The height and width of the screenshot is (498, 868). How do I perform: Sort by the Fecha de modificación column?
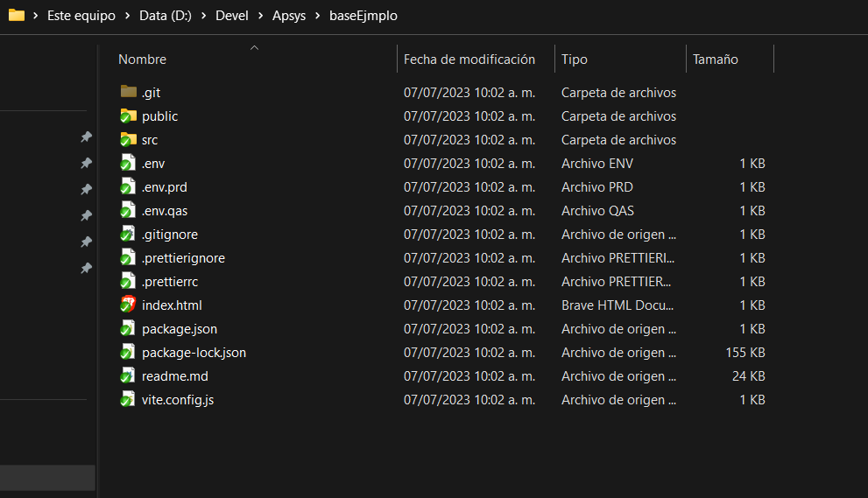point(469,60)
